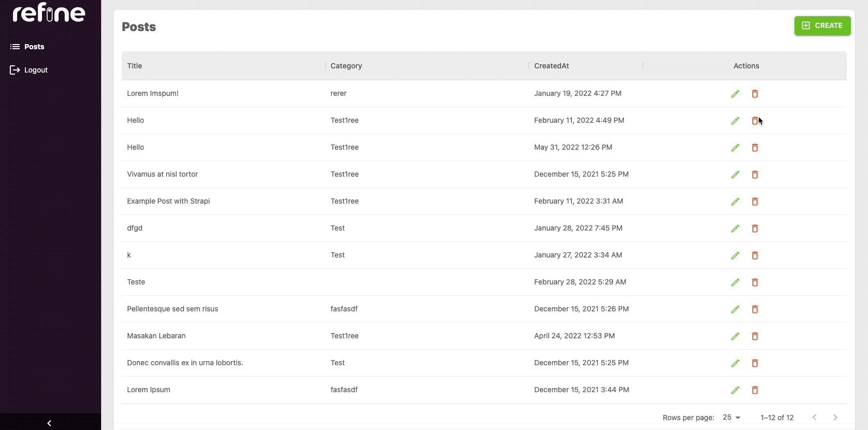Edit the Masakan Lebaran post

point(735,336)
